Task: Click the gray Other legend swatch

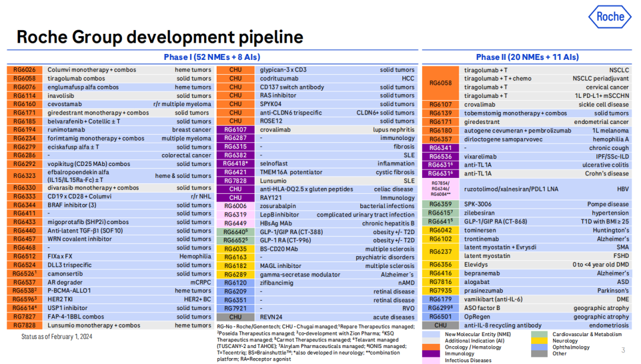Action: click(x=539, y=354)
